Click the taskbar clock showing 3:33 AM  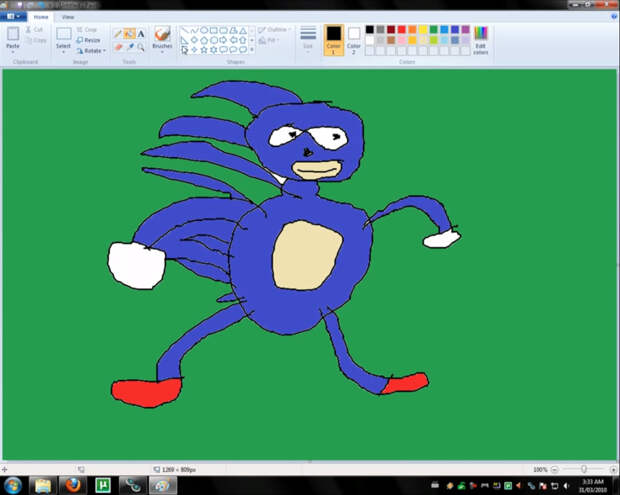593,486
